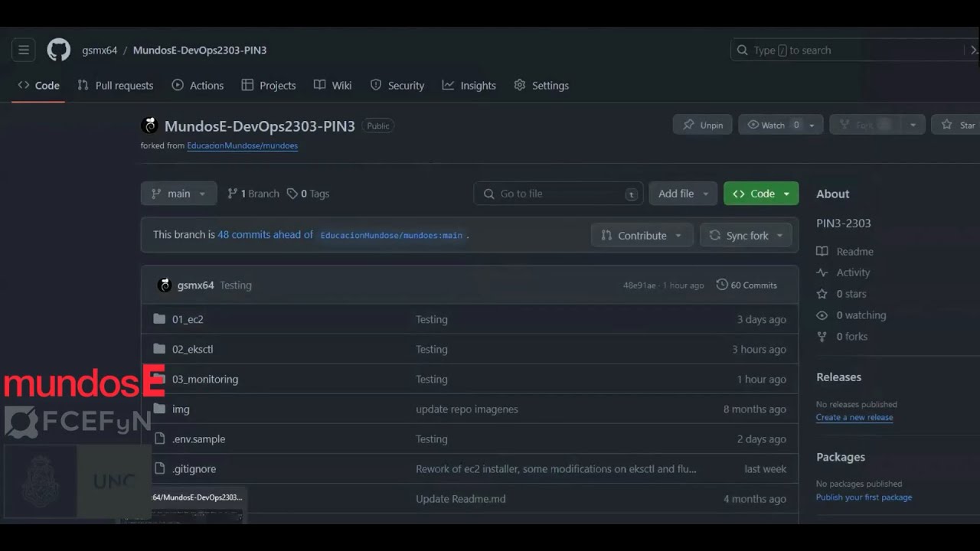Screen dimensions: 980x551
Task: Click Publish your first package link
Action: point(864,497)
